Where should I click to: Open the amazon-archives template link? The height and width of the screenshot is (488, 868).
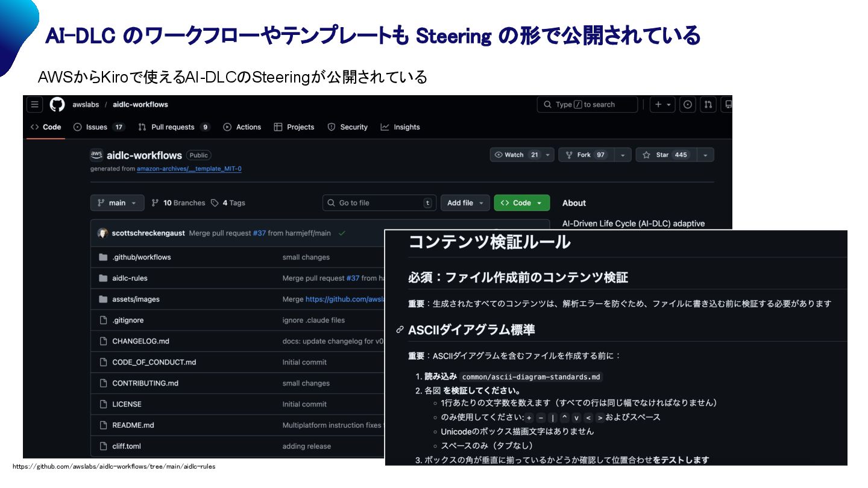coord(189,169)
